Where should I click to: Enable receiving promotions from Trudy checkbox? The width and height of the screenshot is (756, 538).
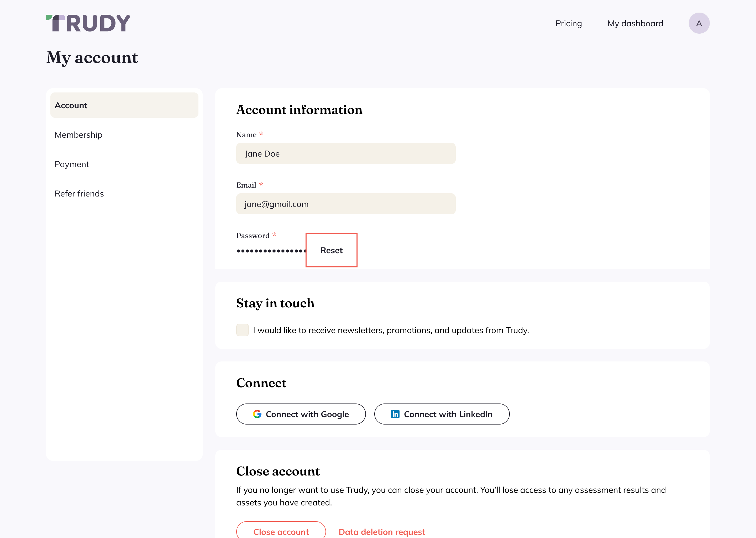pyautogui.click(x=243, y=330)
